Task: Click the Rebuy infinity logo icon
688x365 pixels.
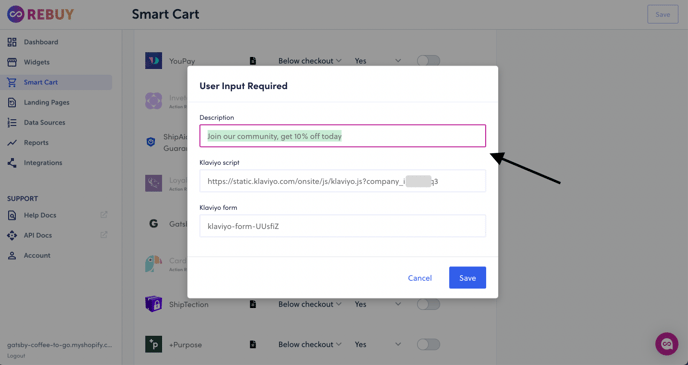Action: click(15, 14)
